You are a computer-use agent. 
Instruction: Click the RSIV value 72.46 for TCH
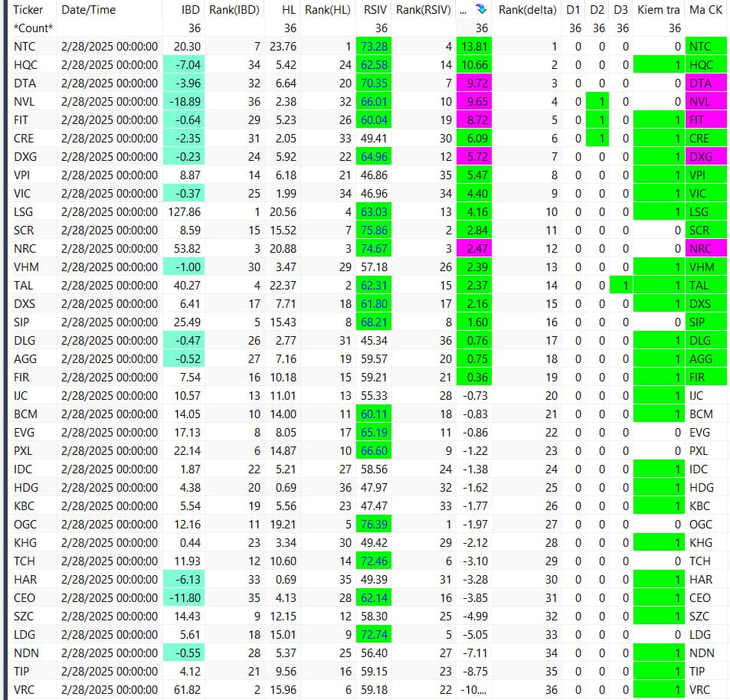(374, 561)
